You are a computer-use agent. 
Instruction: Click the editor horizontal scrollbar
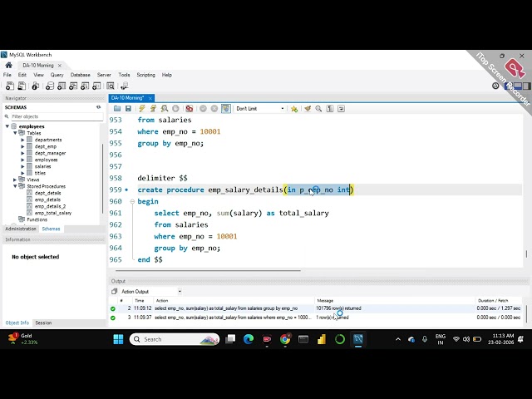click(208, 271)
